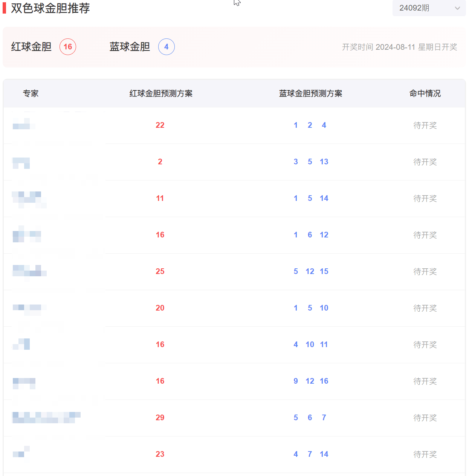Click red ball prediction 29

[160, 418]
